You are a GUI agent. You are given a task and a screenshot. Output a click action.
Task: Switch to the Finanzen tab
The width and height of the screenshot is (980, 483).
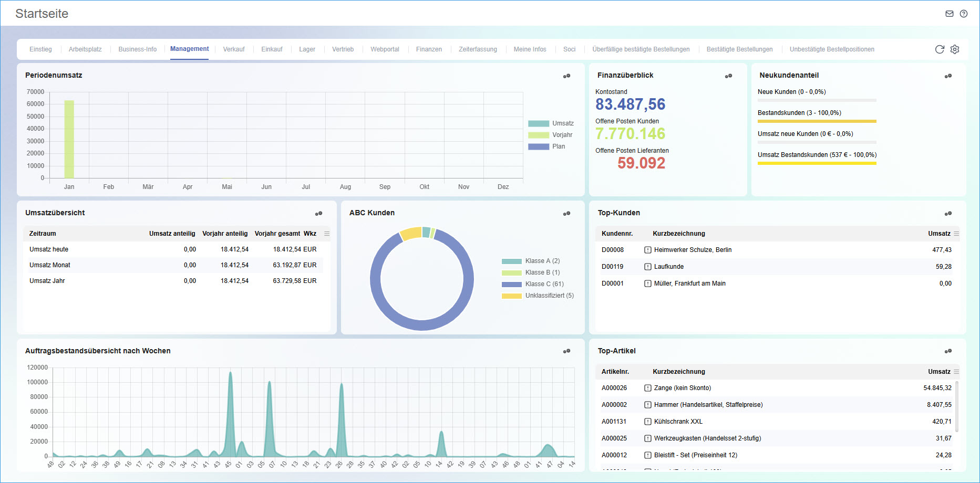(429, 49)
